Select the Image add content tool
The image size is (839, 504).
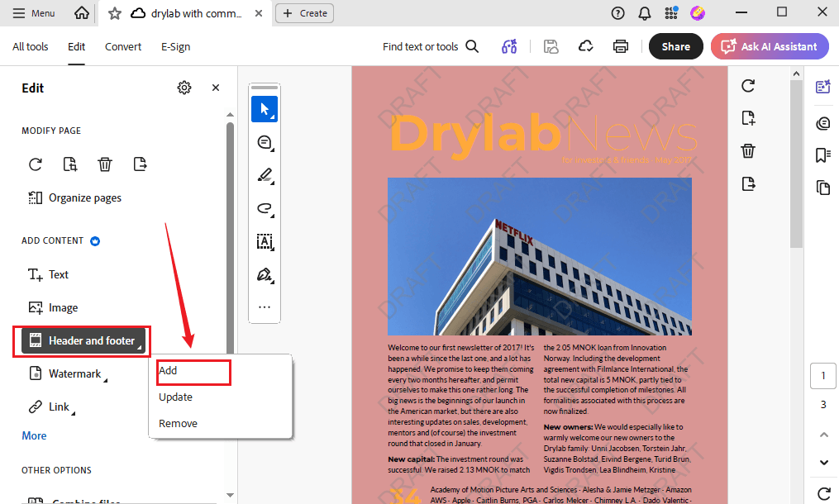(53, 307)
